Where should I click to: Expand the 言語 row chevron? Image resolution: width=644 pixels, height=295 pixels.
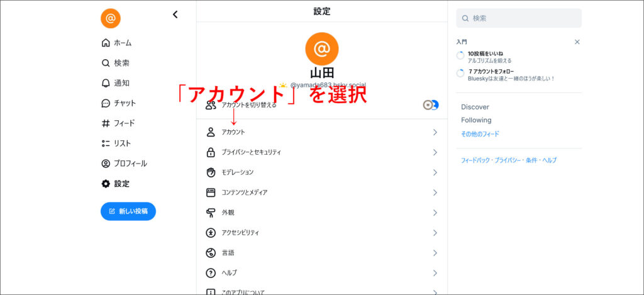435,253
